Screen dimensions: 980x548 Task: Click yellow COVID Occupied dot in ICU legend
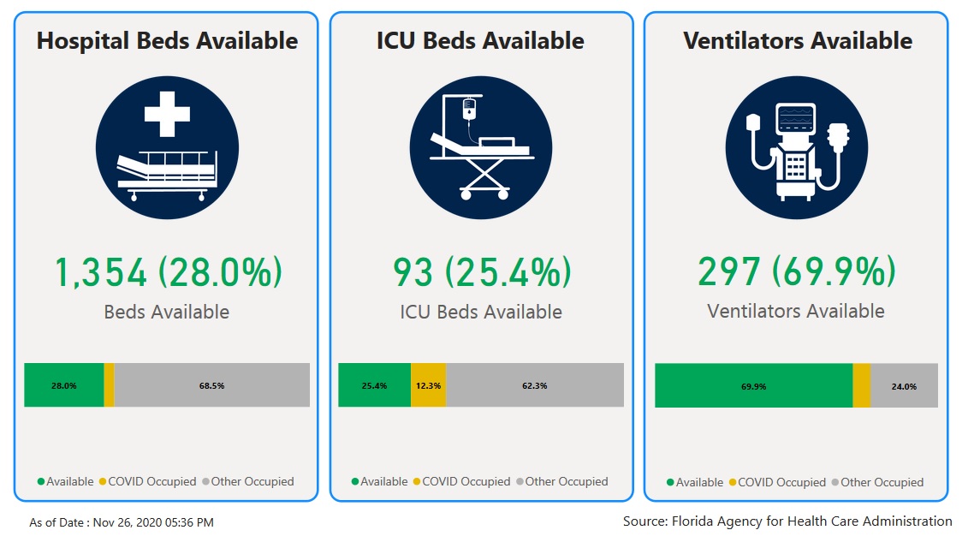[x=417, y=482]
